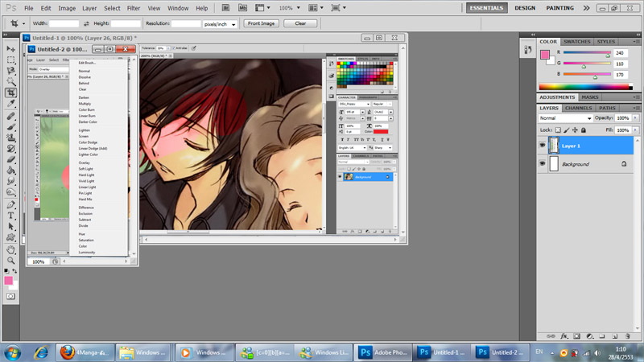
Task: Click the Clear button
Action: [300, 23]
